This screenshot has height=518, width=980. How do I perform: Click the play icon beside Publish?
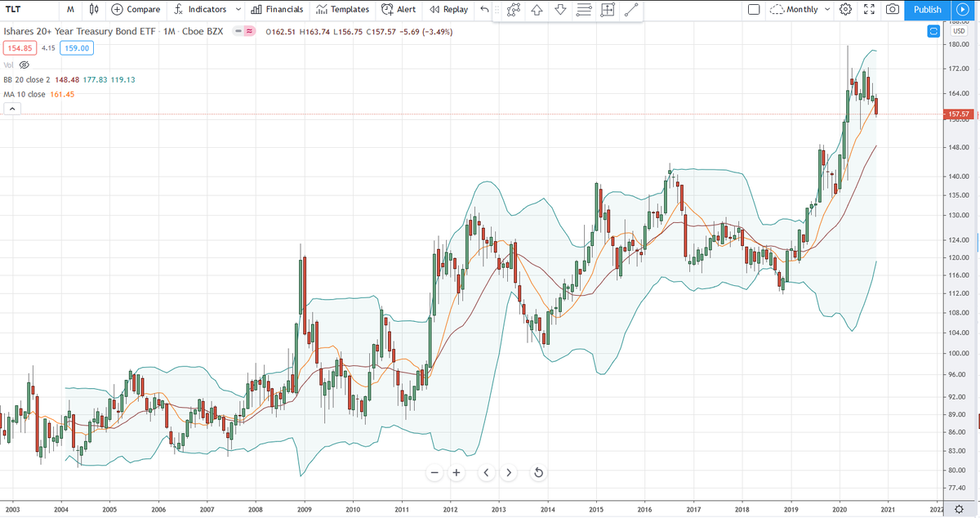(x=962, y=10)
